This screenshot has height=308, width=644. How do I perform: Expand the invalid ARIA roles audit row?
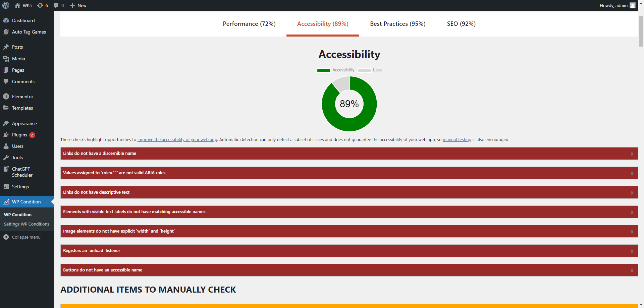click(349, 173)
